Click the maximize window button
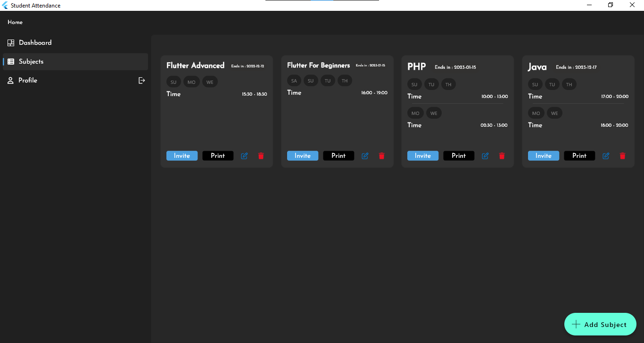Viewport: 644px width, 343px height. (610, 5)
